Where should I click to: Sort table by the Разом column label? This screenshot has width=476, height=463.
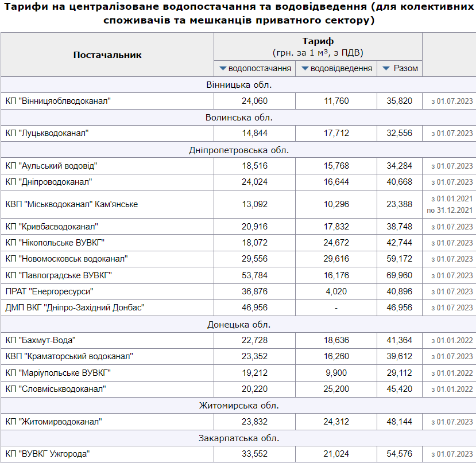[x=405, y=69]
